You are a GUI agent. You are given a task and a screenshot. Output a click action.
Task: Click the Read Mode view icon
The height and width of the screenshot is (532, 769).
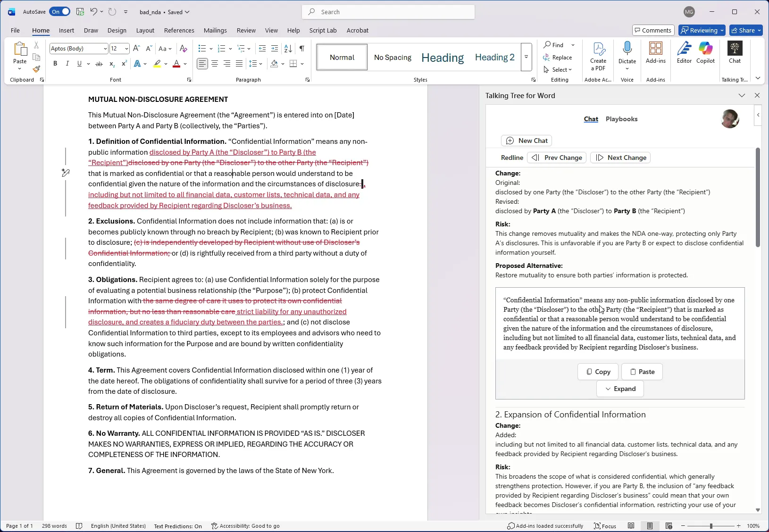tap(631, 526)
